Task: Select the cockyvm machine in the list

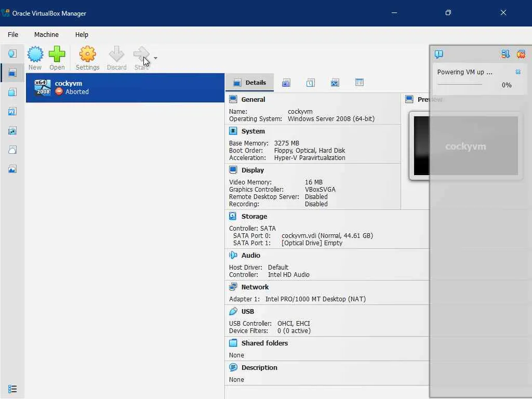Action: 125,87
